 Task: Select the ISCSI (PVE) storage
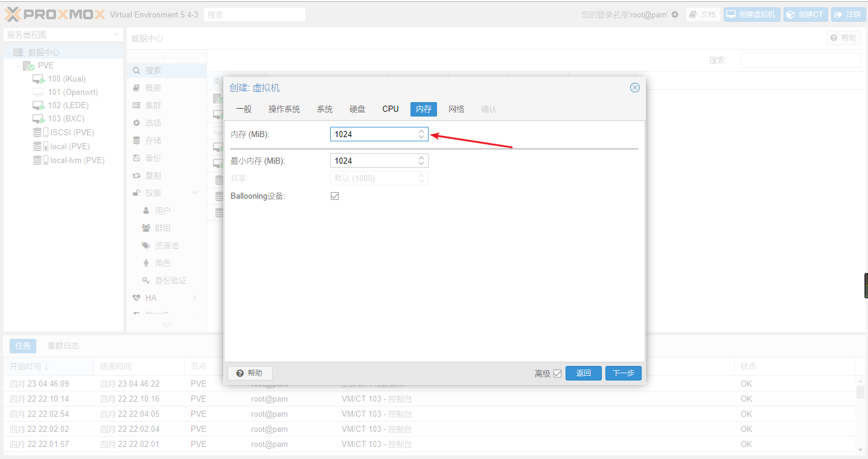[64, 132]
